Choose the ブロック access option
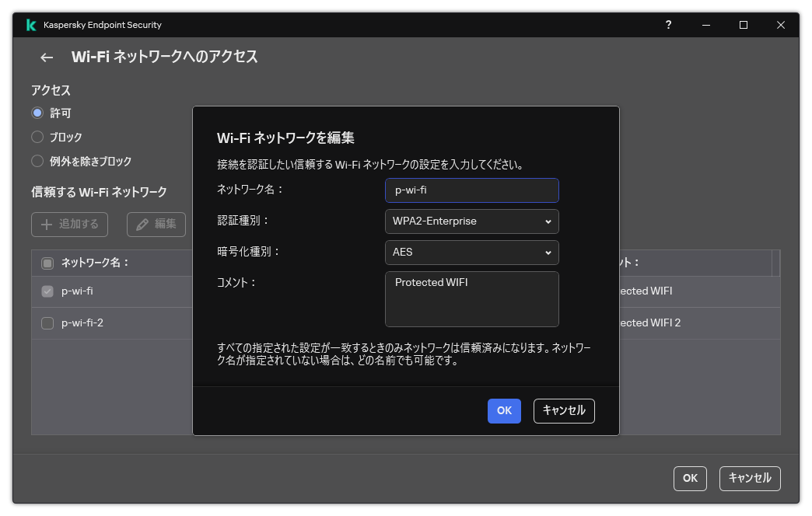This screenshot has height=516, width=812. (x=37, y=137)
